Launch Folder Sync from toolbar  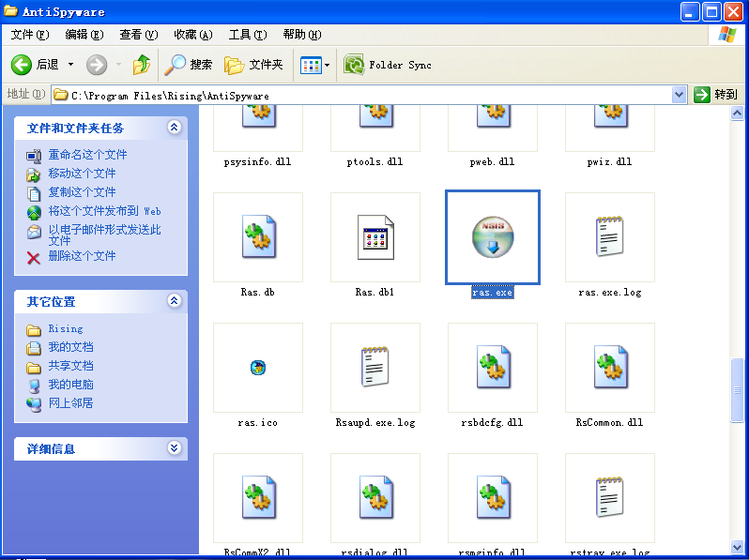[388, 65]
